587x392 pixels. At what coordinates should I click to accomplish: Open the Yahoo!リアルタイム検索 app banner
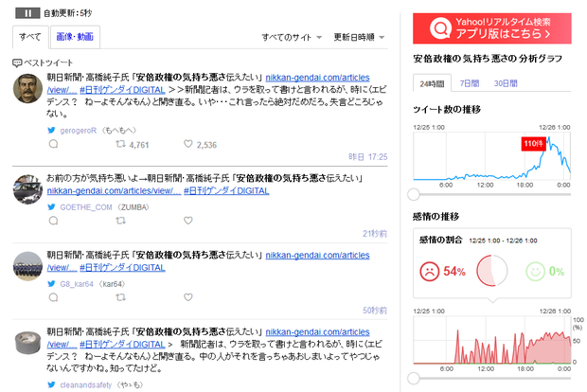[x=492, y=28]
